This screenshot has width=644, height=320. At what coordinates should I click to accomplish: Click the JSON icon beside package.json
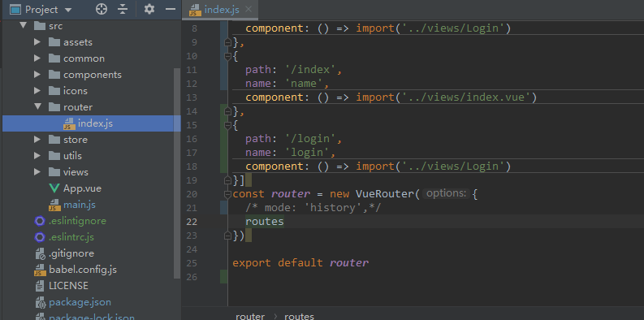pyautogui.click(x=41, y=302)
